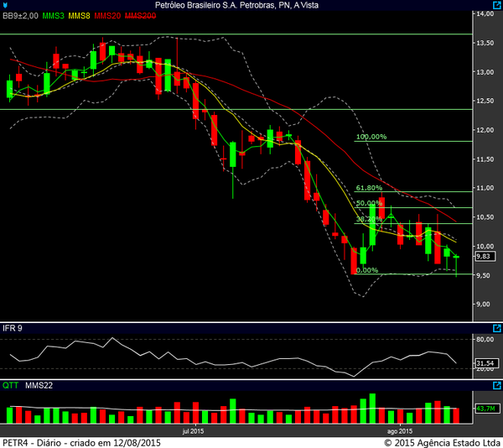Image resolution: width=503 pixels, height=448 pixels.
Task: Toggle the MMS8 moving average label
Action: point(80,16)
